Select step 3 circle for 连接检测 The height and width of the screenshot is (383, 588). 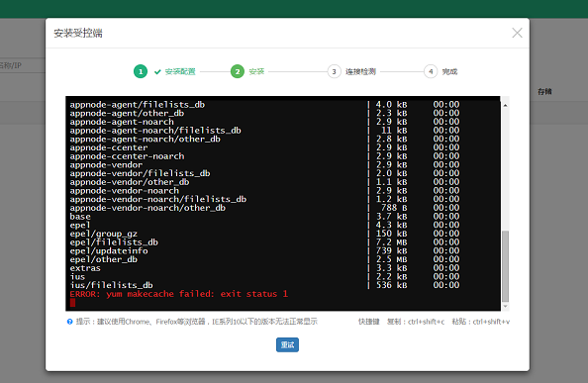(335, 71)
